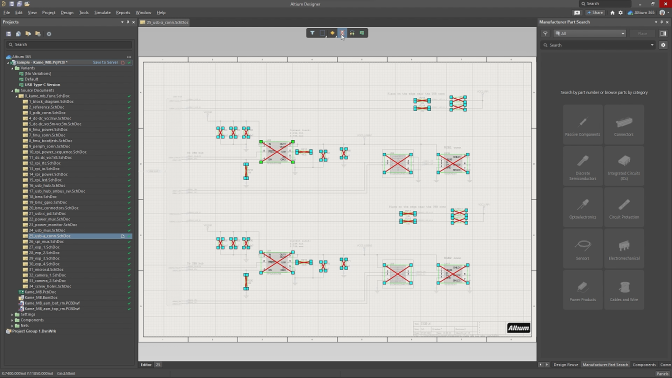Click the Projects panel settings gear icon
Image resolution: width=672 pixels, height=378 pixels.
49,34
